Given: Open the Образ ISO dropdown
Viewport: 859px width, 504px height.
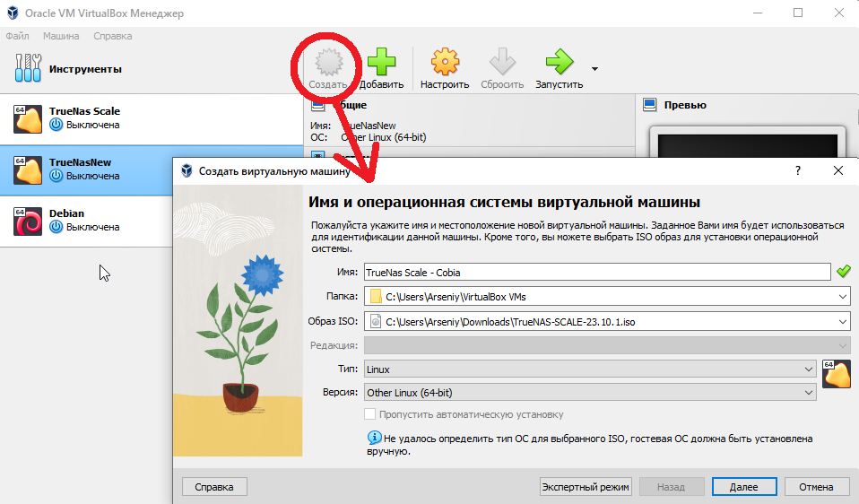Looking at the screenshot, I should coord(843,322).
